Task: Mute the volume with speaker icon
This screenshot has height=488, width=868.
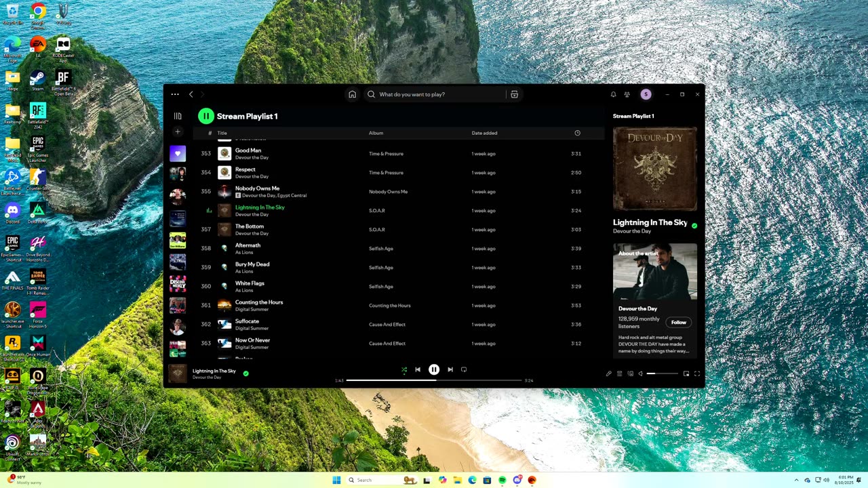Action: pyautogui.click(x=640, y=373)
